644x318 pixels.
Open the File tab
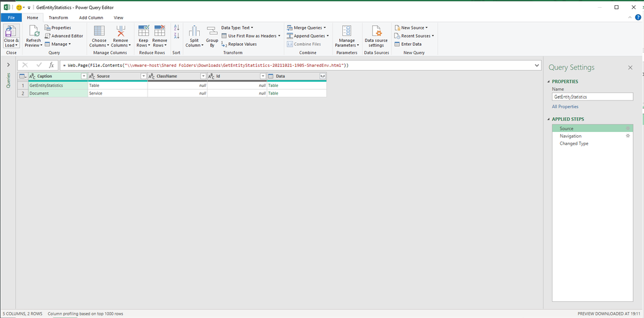point(11,17)
